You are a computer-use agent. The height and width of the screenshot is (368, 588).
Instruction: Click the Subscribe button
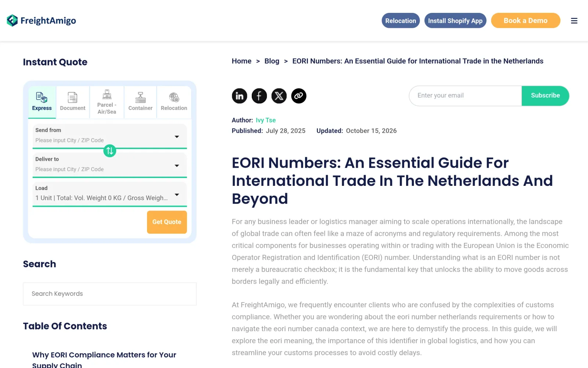tap(545, 96)
